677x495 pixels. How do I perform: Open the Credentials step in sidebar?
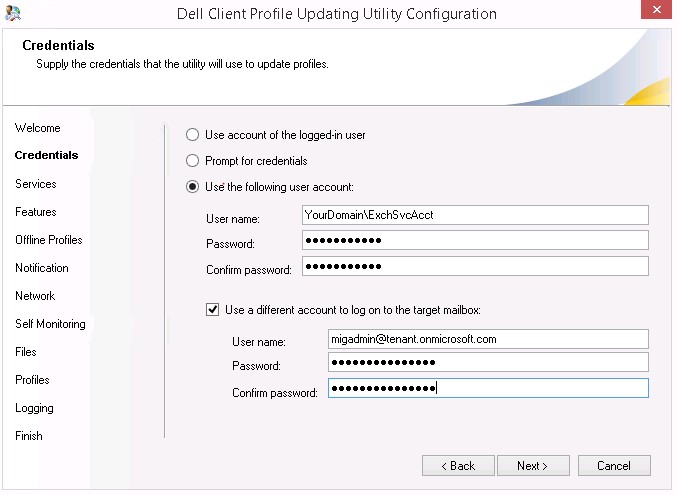[x=46, y=155]
